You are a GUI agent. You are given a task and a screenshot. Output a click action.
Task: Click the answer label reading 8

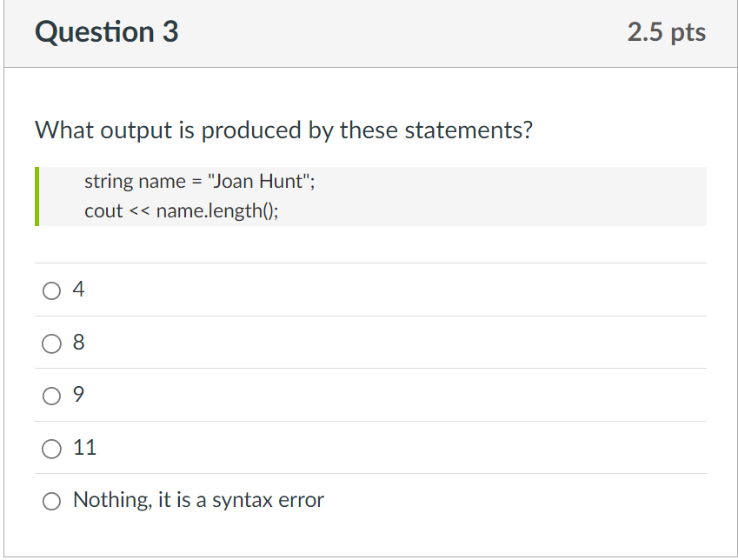[x=78, y=342]
